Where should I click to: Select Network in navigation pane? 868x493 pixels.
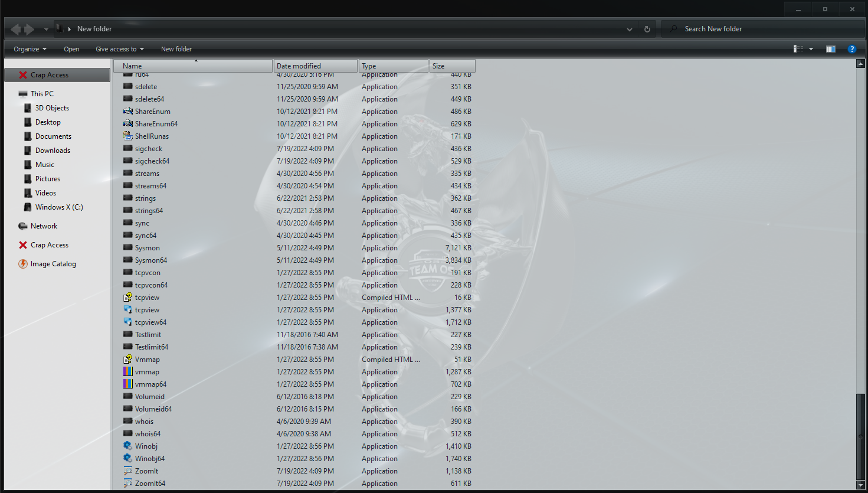(x=44, y=226)
